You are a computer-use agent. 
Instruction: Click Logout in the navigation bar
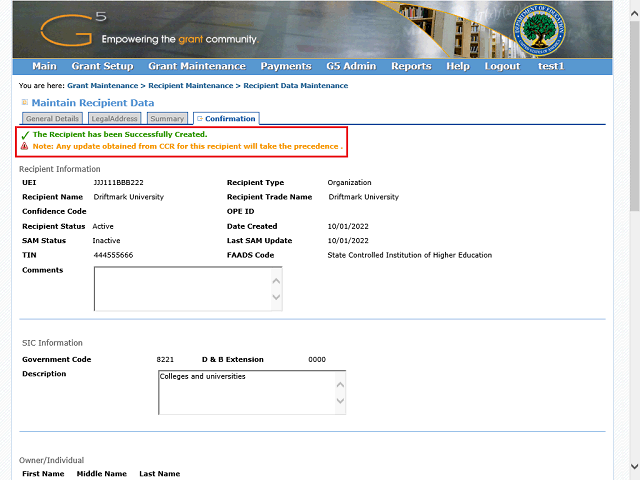point(502,66)
